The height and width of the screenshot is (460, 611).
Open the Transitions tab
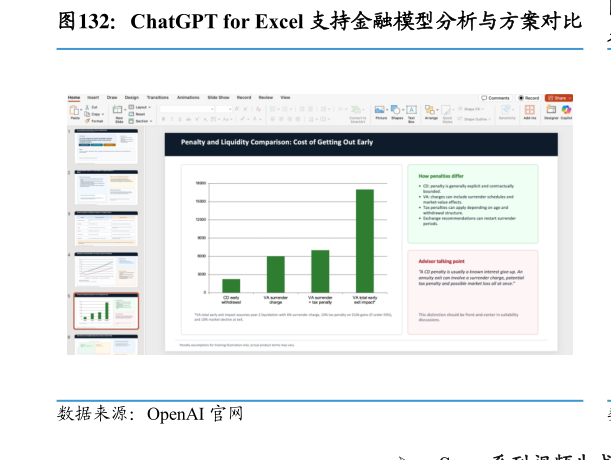pos(158,97)
